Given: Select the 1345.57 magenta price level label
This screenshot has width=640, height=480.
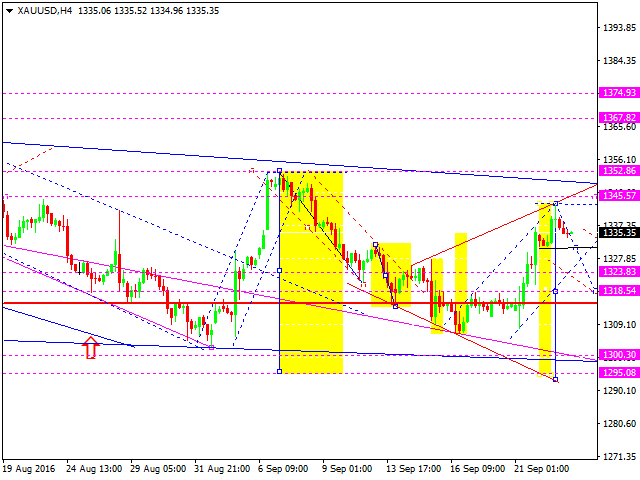Looking at the screenshot, I should tap(619, 196).
